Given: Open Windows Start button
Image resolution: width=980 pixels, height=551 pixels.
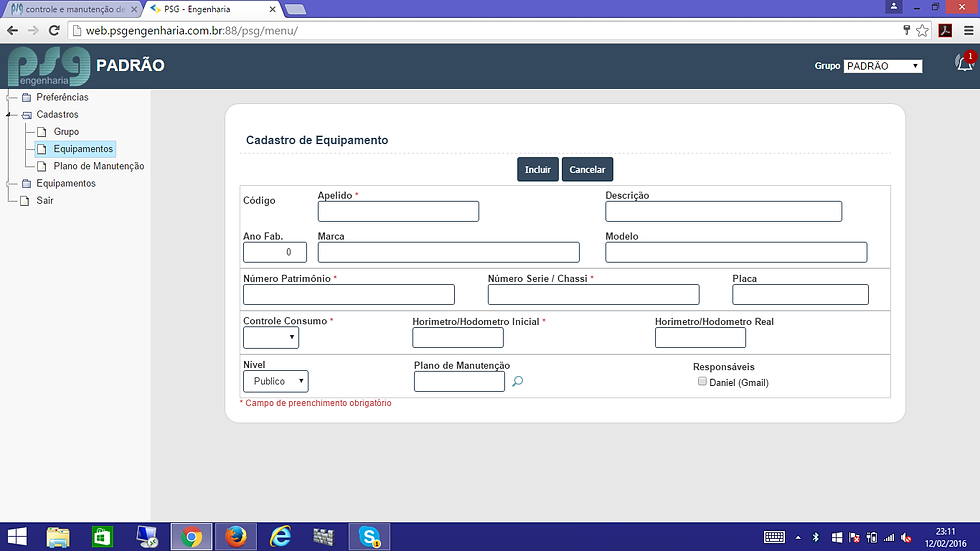Looking at the screenshot, I should click(17, 537).
